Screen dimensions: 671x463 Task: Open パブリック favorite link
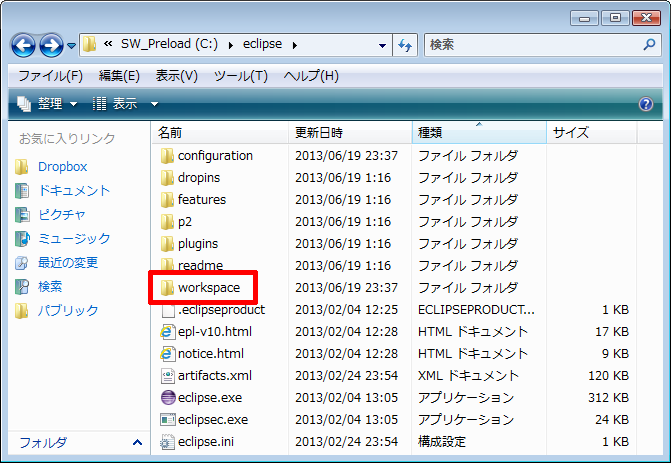[x=68, y=310]
